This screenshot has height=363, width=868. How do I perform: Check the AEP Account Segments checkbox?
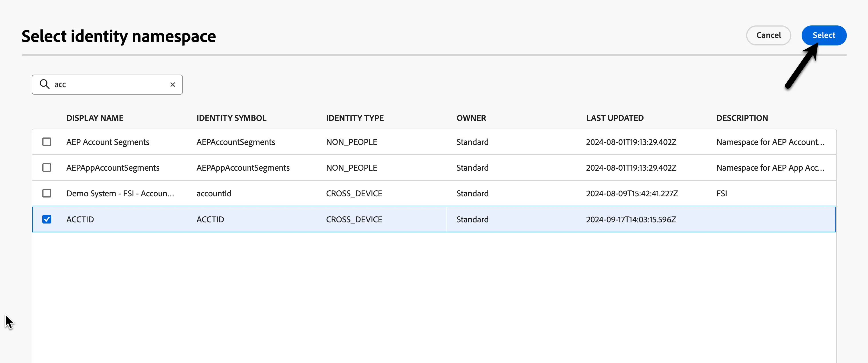47,142
